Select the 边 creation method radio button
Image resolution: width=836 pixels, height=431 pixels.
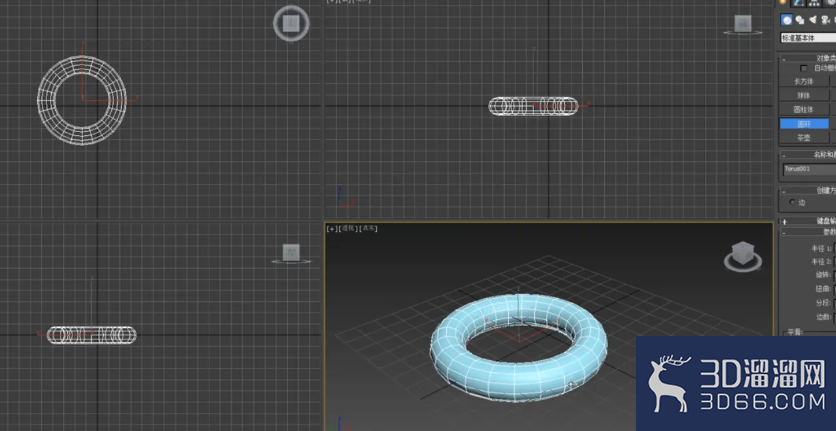click(792, 202)
